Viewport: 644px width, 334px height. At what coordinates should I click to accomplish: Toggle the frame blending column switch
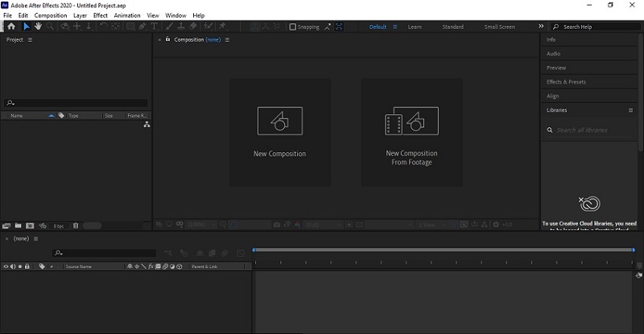(x=158, y=266)
